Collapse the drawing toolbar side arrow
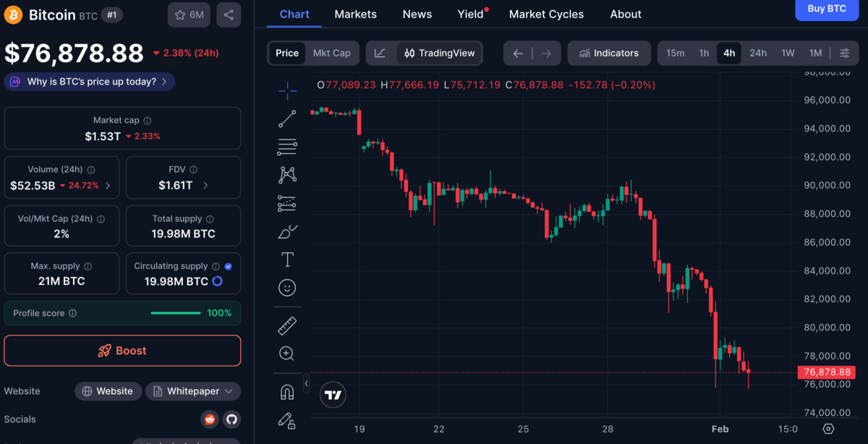 pyautogui.click(x=306, y=384)
